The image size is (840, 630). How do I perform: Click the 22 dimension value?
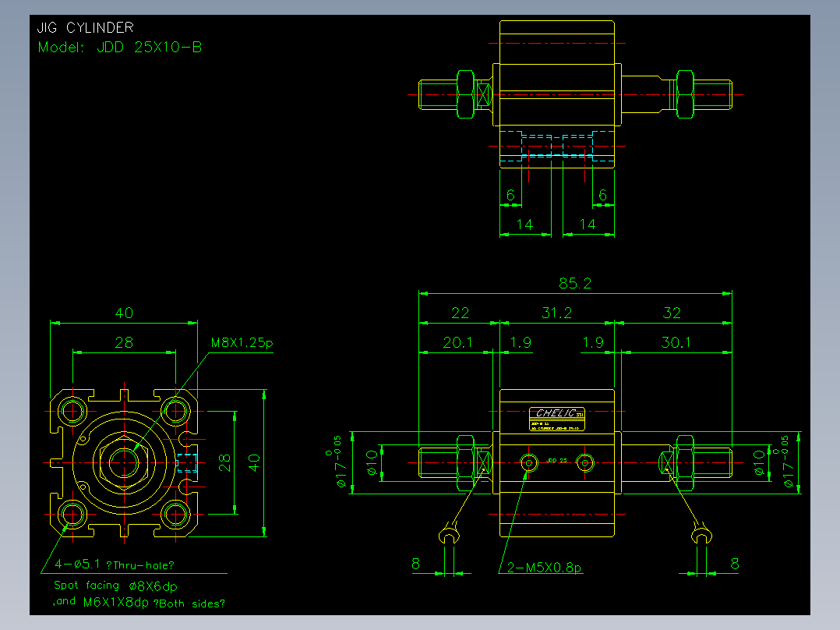point(461,313)
